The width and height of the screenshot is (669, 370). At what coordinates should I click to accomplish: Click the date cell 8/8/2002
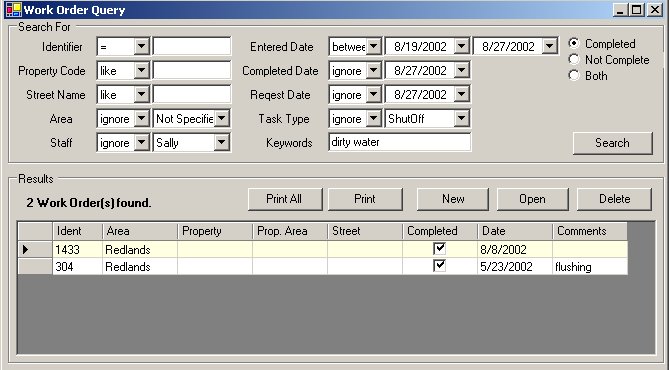click(515, 249)
